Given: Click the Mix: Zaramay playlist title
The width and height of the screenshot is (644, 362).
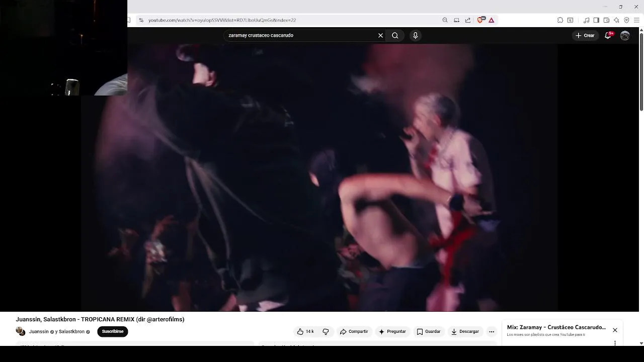Looking at the screenshot, I should (x=556, y=327).
